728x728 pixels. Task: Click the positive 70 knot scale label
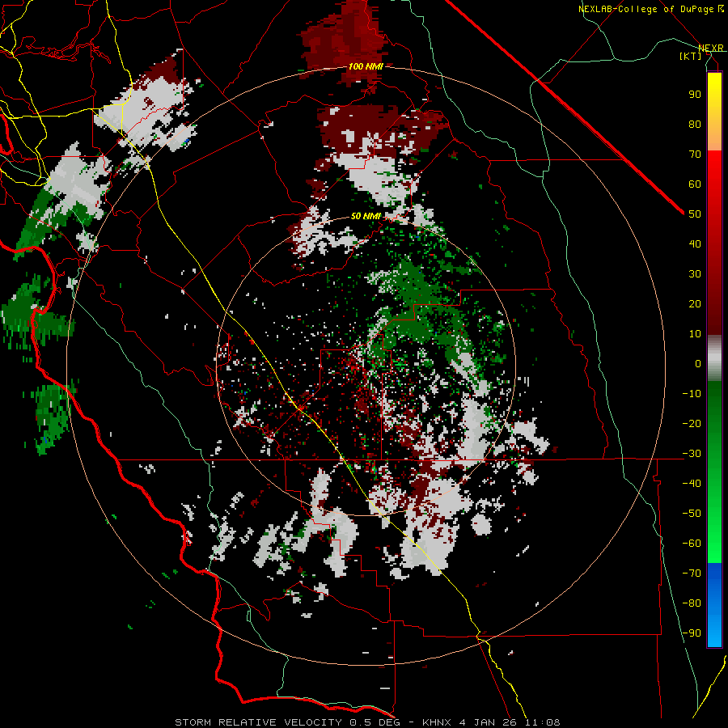pyautogui.click(x=695, y=154)
